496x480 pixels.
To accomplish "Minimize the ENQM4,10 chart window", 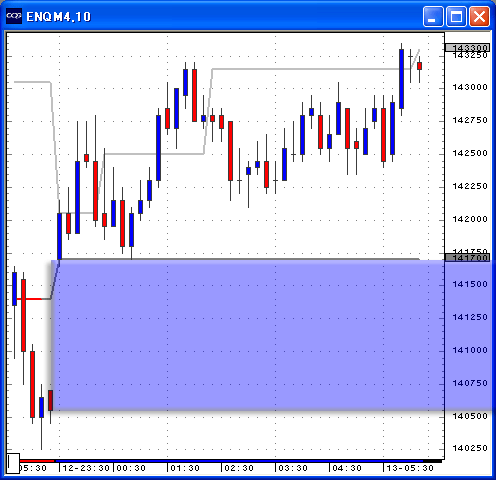I will pos(433,16).
